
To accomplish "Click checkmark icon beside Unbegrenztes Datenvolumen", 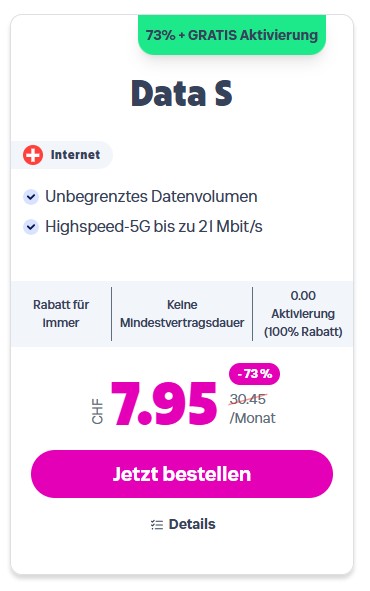I will (31, 197).
